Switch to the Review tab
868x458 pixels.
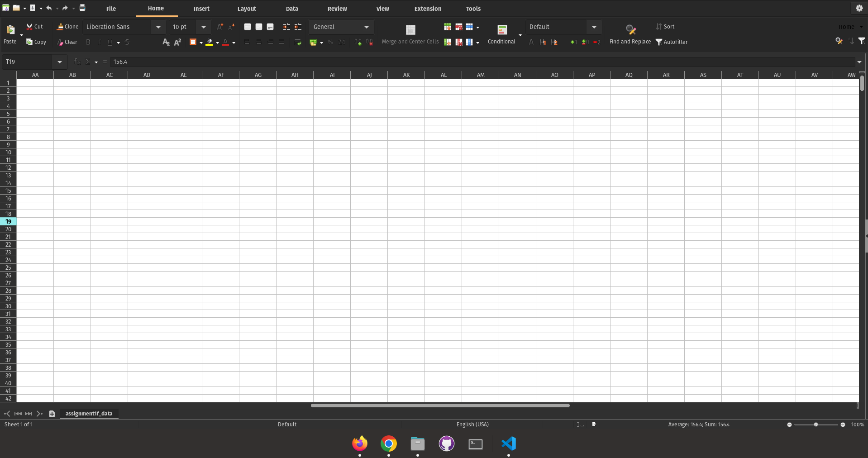337,9
